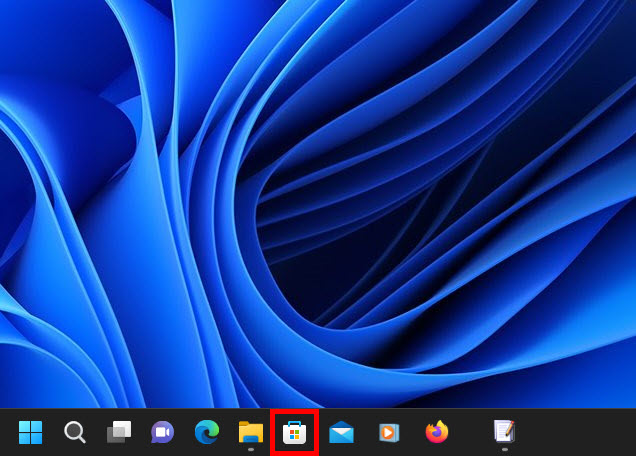Image resolution: width=636 pixels, height=456 pixels.
Task: Click empty taskbar space between Firefox and notepad
Action: point(470,432)
